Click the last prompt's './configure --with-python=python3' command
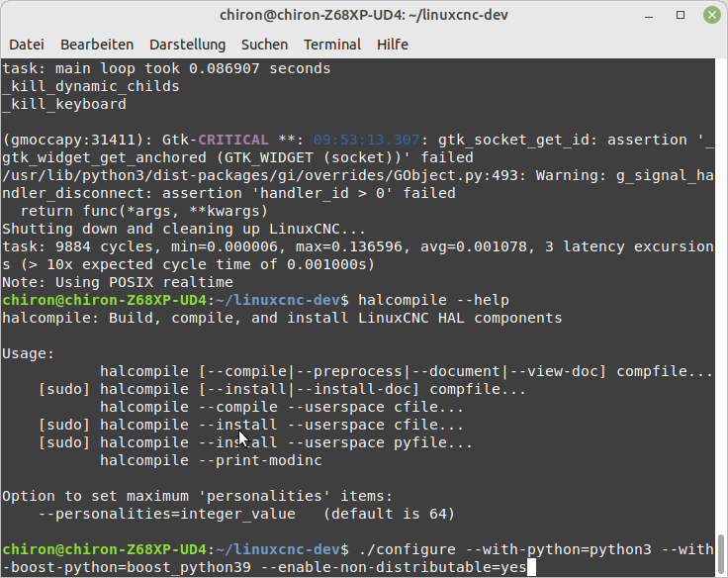Screen dimensions: 728x578 click(x=505, y=549)
